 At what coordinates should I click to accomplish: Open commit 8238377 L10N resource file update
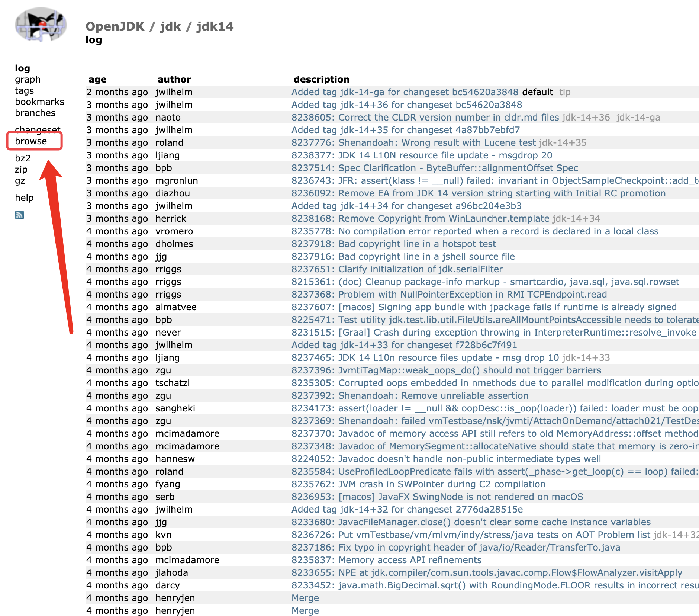coord(422,155)
